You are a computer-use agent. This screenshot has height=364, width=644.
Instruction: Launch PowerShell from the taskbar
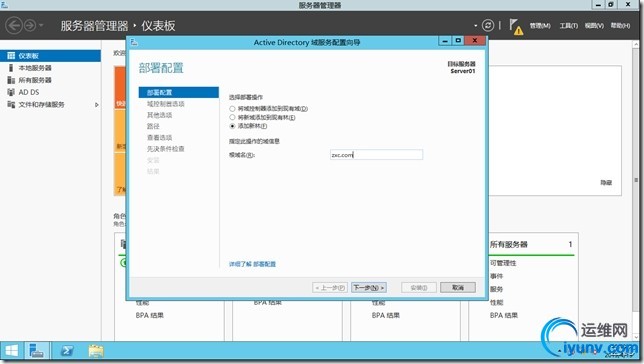pyautogui.click(x=67, y=350)
